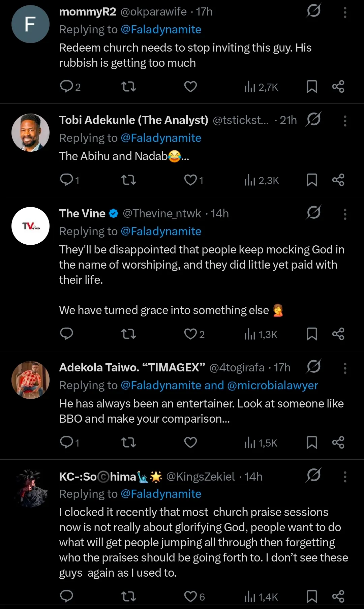Repost Tobi Adekunle's reply
This screenshot has width=364, height=609.
click(128, 180)
